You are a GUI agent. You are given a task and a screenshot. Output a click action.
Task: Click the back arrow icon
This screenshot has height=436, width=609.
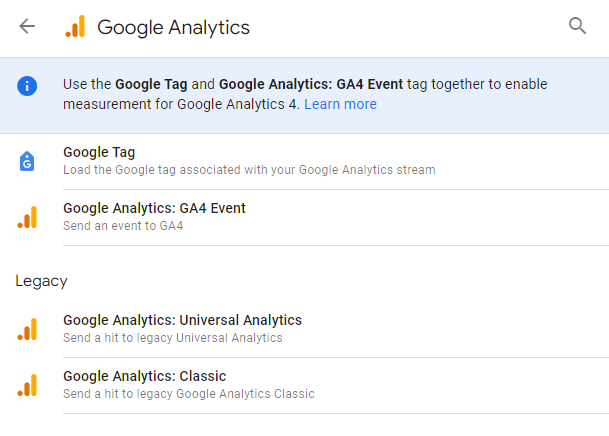(x=27, y=26)
